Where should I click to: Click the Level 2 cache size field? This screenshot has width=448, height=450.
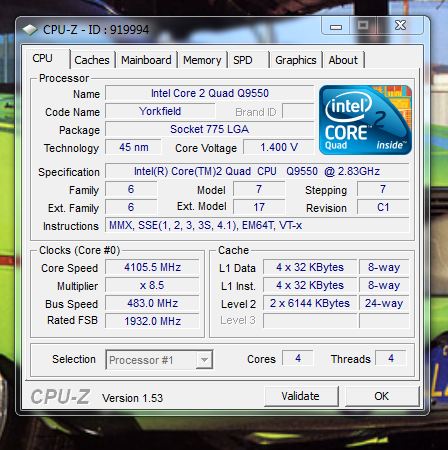pyautogui.click(x=310, y=303)
